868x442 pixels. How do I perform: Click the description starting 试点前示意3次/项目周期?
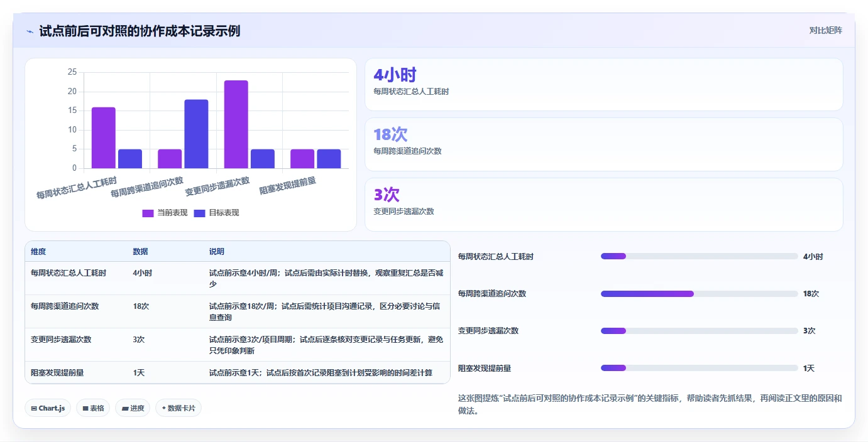pos(327,345)
